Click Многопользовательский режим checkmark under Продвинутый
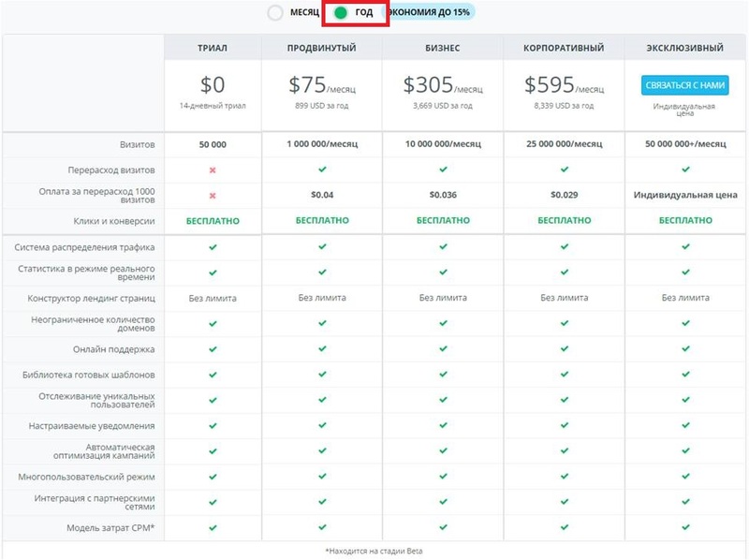 [322, 476]
